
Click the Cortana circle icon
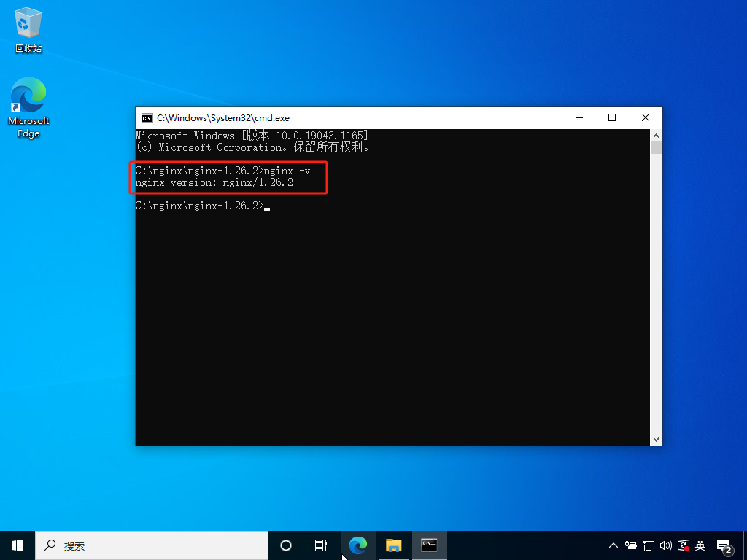tap(286, 545)
